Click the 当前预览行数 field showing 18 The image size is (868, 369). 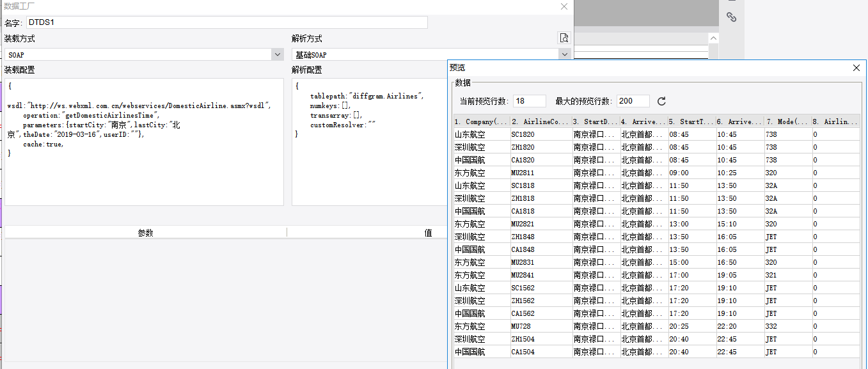tap(530, 101)
